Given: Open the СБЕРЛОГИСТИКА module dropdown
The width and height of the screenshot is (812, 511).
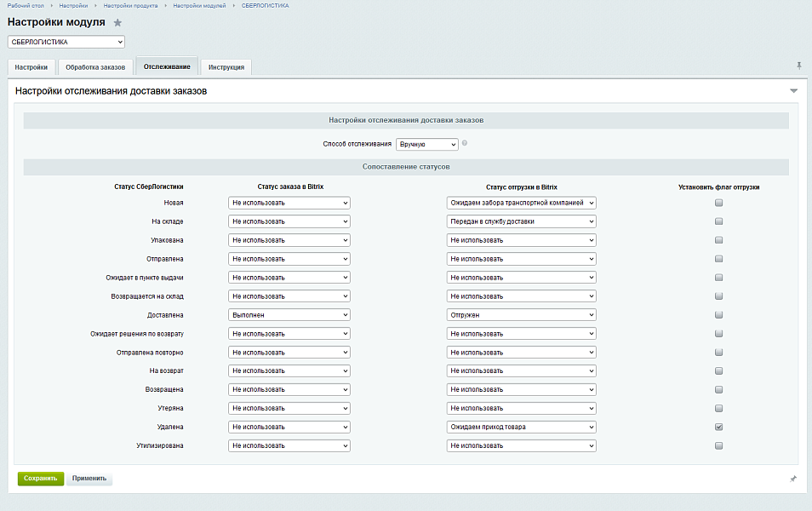Looking at the screenshot, I should coord(66,42).
